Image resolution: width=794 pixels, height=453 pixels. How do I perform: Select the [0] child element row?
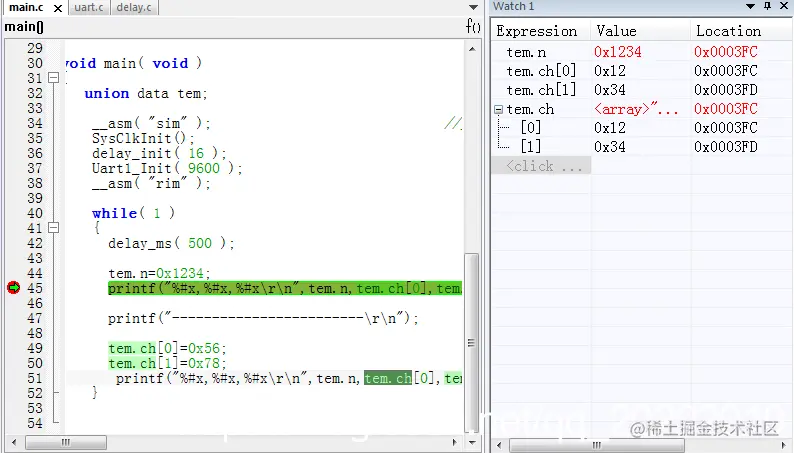point(531,128)
